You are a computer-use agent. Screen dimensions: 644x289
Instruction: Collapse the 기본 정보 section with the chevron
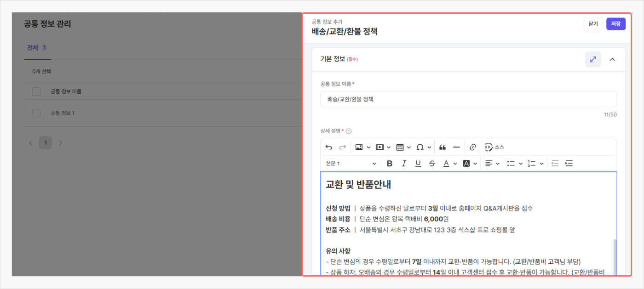pyautogui.click(x=612, y=59)
